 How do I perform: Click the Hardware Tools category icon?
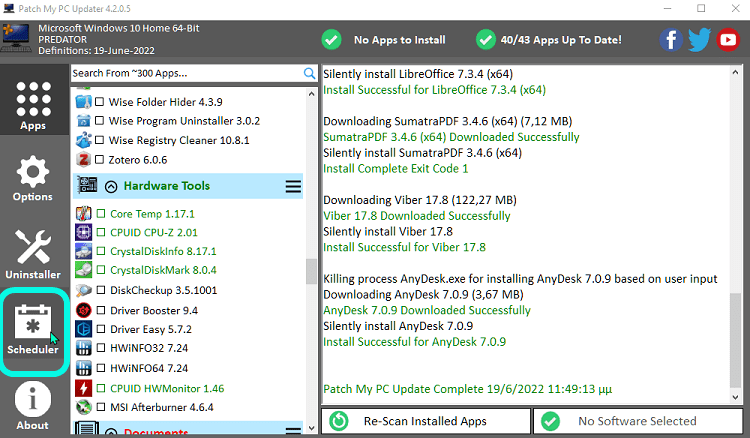point(87,186)
